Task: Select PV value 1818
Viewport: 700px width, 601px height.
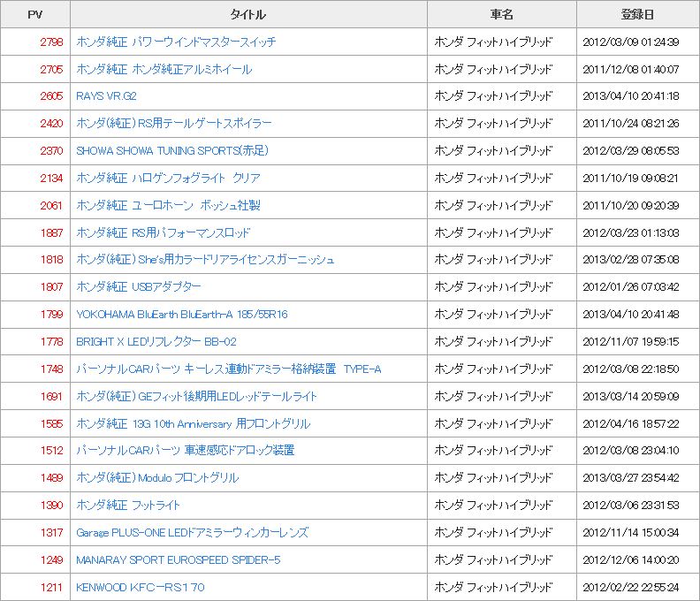Action: (x=51, y=260)
